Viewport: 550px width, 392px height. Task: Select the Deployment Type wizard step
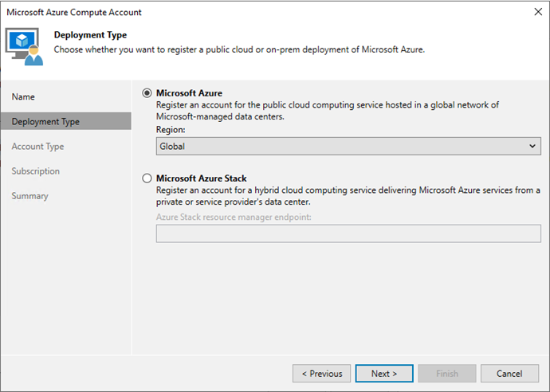click(x=66, y=121)
